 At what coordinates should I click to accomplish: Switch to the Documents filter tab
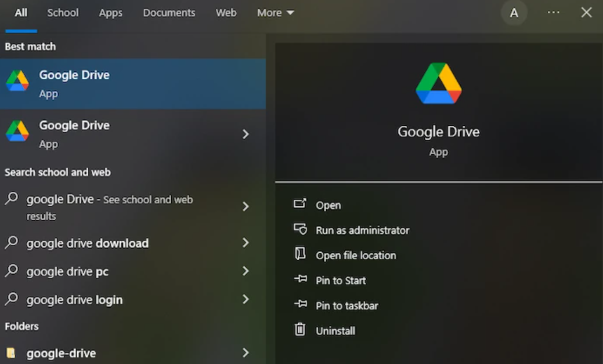pos(168,12)
